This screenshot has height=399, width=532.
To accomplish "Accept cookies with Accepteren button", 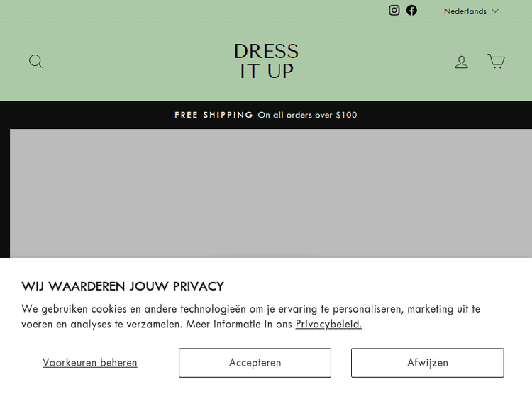I will (255, 363).
